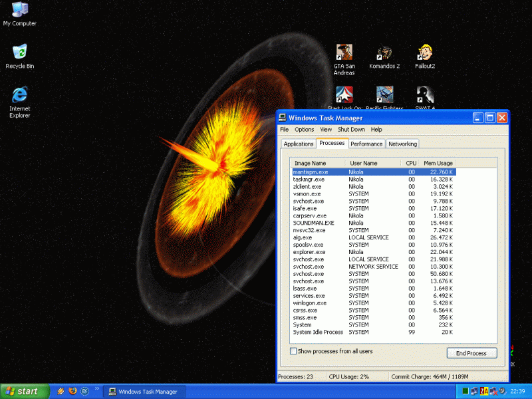Click the Start button

tap(25, 392)
